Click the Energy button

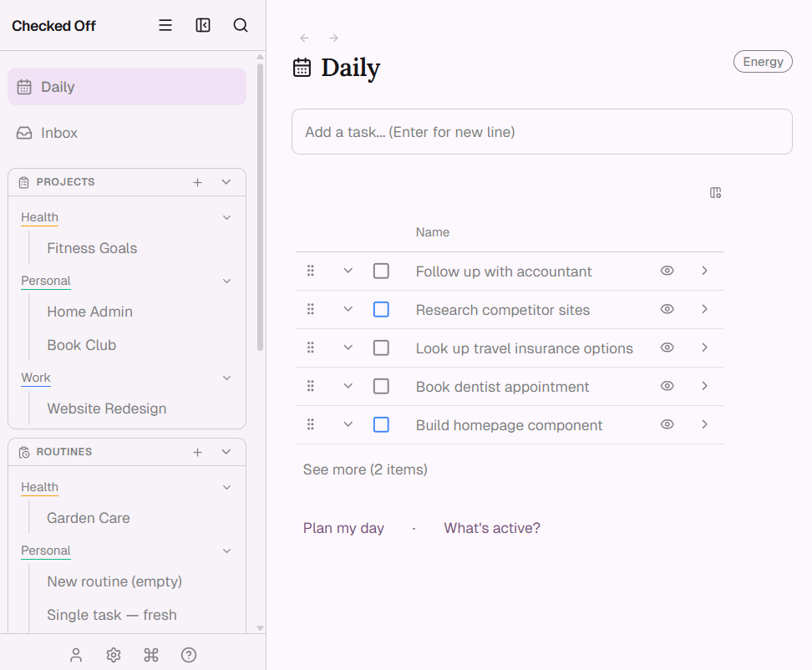[763, 62]
